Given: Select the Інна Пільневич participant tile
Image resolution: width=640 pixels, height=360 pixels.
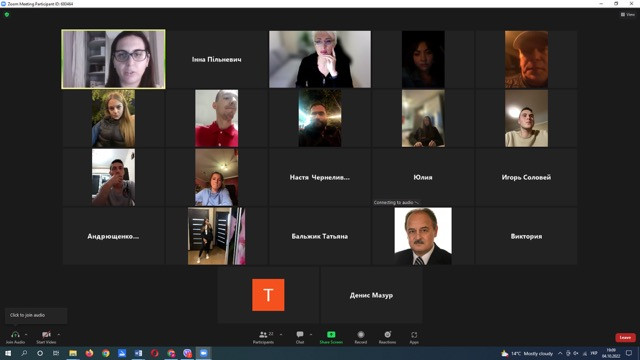Looking at the screenshot, I should [217, 59].
